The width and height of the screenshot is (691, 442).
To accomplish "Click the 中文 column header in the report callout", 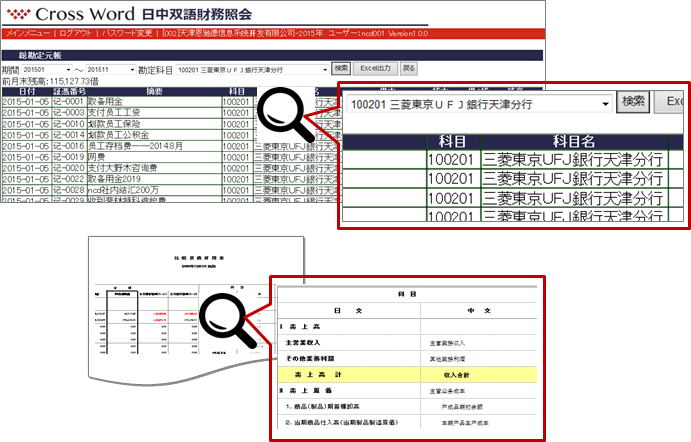I will tap(479, 311).
